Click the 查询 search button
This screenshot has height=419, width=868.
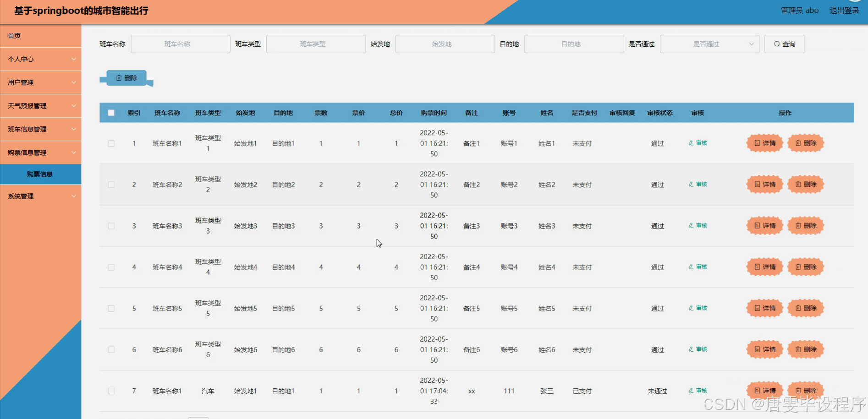784,44
